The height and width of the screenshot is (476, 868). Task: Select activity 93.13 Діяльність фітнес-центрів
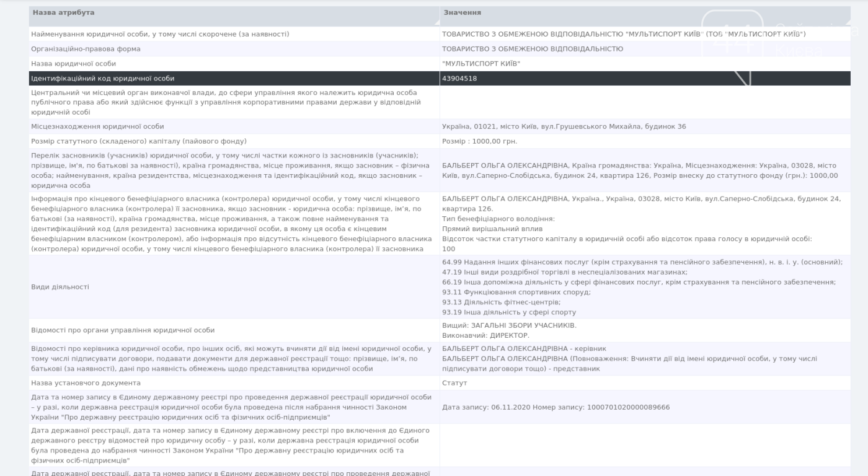point(501,302)
